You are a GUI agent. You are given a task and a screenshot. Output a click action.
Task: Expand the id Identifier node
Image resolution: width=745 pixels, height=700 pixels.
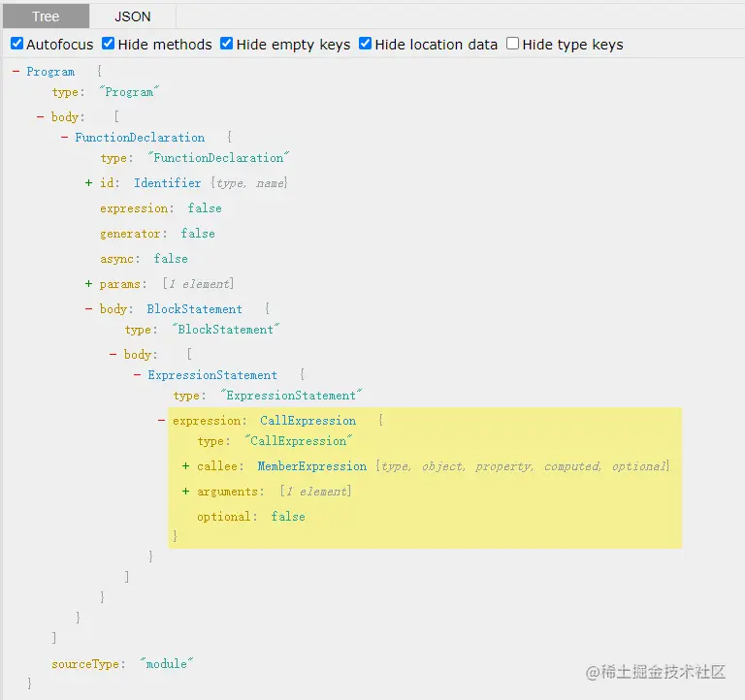[89, 183]
